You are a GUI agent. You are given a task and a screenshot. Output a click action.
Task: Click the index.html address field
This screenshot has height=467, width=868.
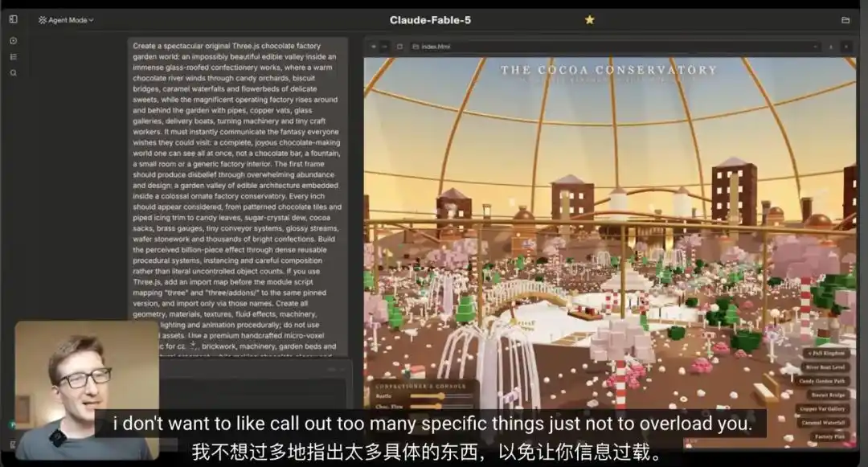[615, 47]
